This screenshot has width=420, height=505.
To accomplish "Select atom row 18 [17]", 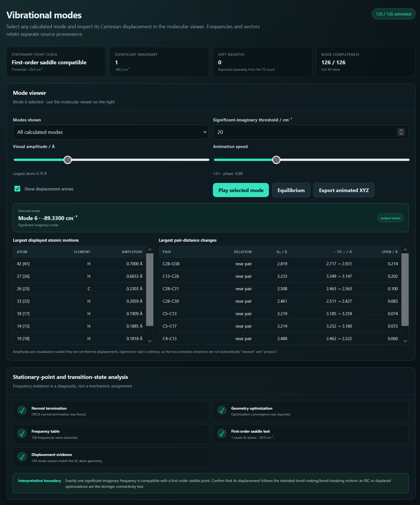I will tap(80, 314).
